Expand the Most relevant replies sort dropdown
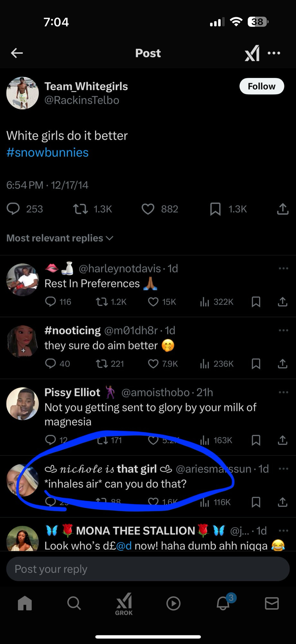Screen dimensions: 296x644 pyautogui.click(x=60, y=238)
